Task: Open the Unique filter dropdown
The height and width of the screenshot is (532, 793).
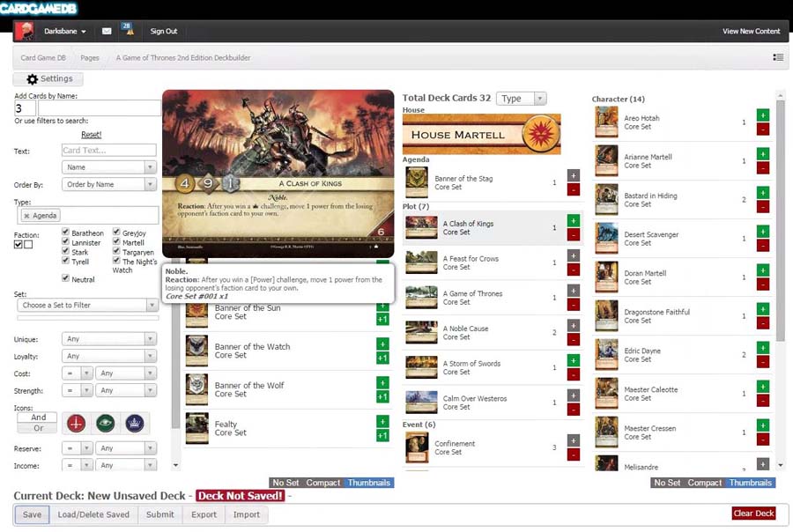Action: point(108,339)
